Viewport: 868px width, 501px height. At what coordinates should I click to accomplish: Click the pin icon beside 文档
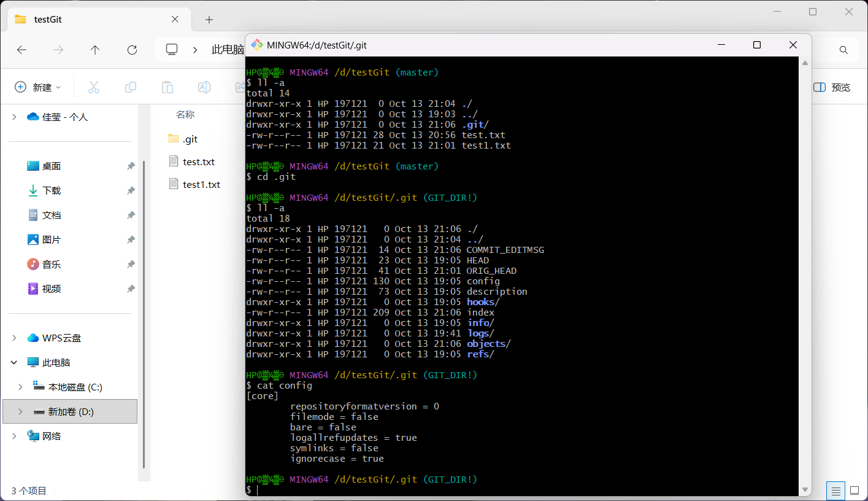pos(131,216)
